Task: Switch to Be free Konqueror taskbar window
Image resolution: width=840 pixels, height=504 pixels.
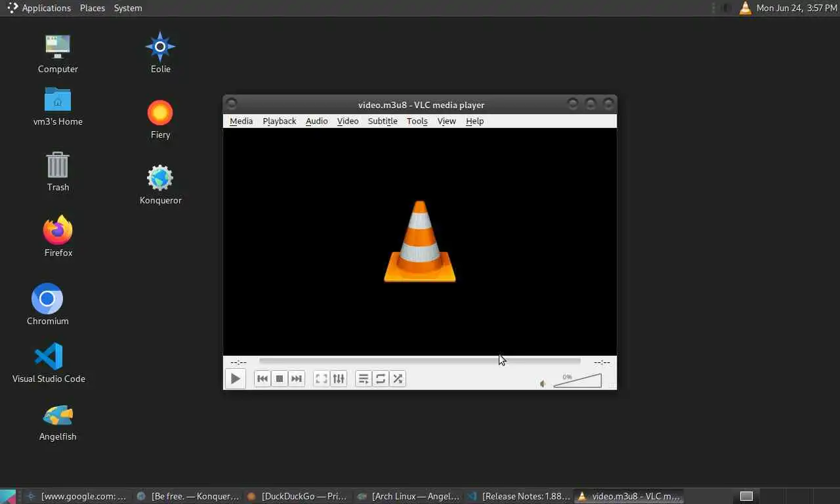Action: (x=187, y=496)
